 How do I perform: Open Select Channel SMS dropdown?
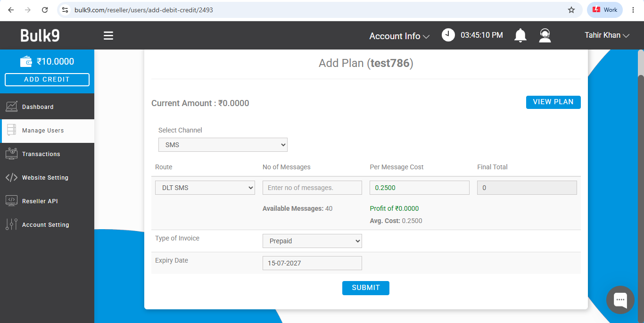223,145
